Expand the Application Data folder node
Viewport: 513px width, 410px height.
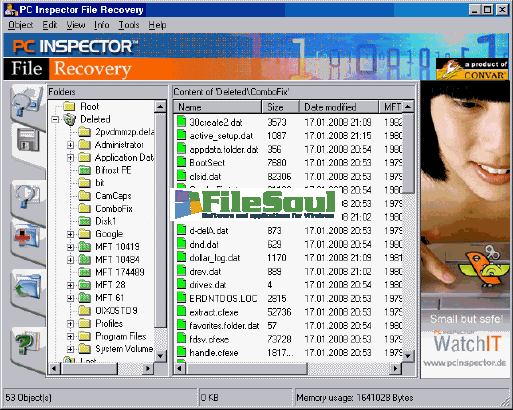click(70, 158)
